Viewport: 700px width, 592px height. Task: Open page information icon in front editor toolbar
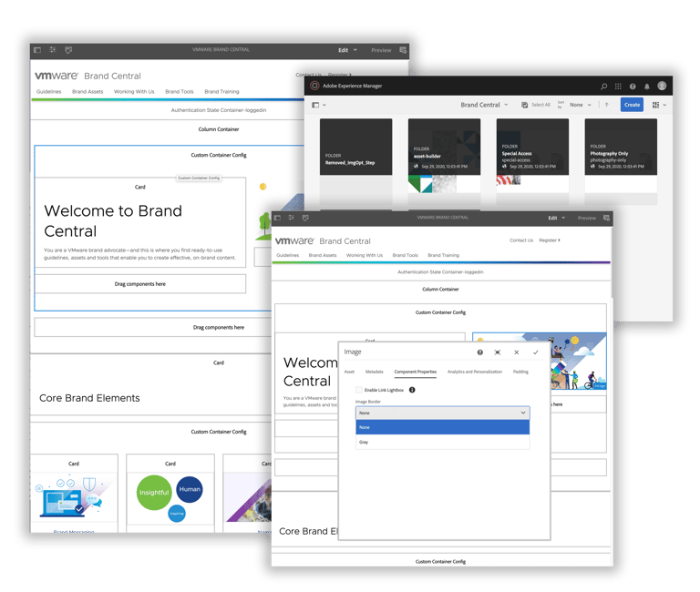tap(291, 218)
